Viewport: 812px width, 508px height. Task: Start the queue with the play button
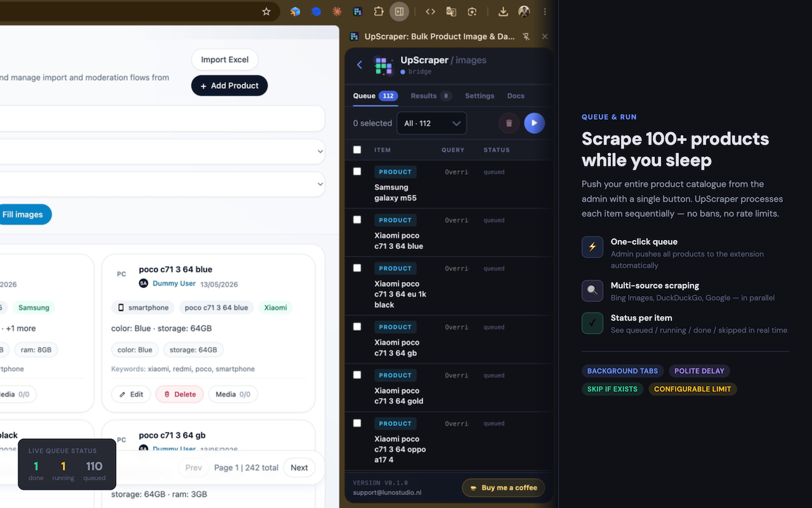click(x=534, y=123)
